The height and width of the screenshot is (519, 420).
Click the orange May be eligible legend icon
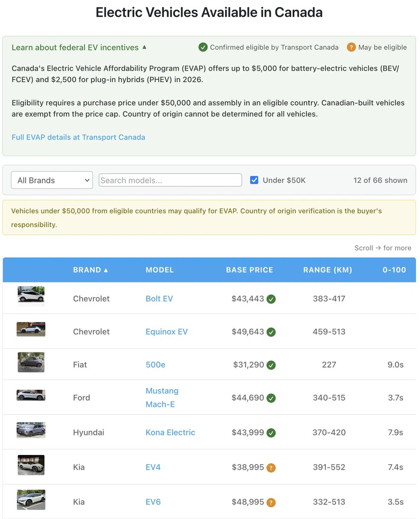pos(351,48)
